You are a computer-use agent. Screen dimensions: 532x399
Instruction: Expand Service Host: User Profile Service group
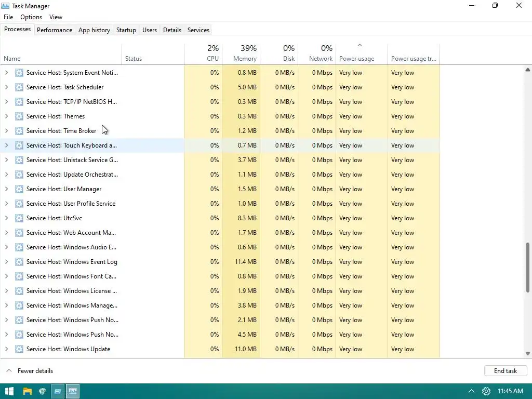(x=6, y=204)
